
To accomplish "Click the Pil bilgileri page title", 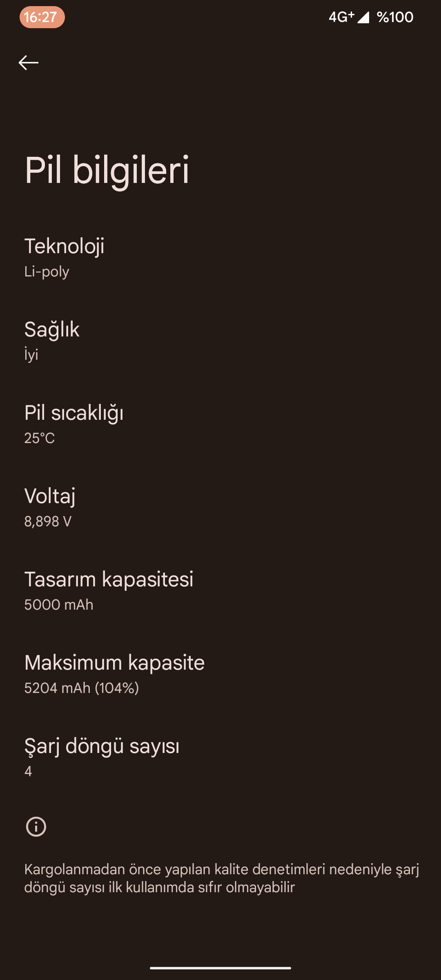I will point(107,170).
